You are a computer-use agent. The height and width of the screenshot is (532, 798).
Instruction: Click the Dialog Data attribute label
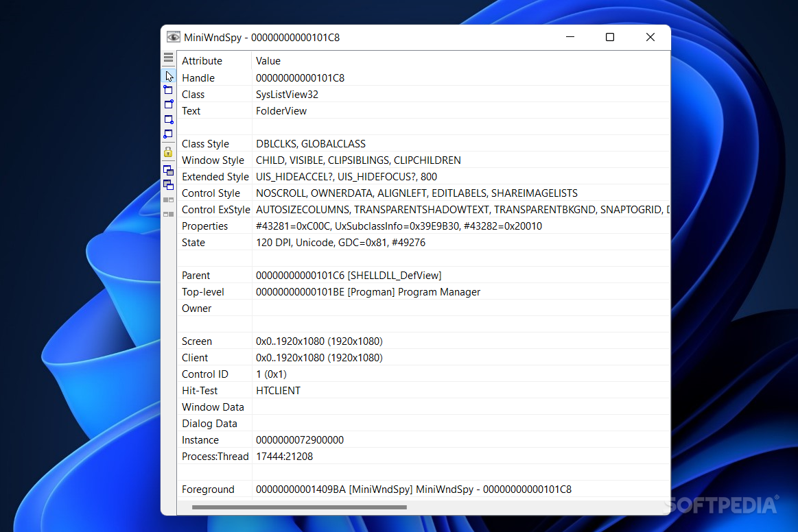[209, 424]
